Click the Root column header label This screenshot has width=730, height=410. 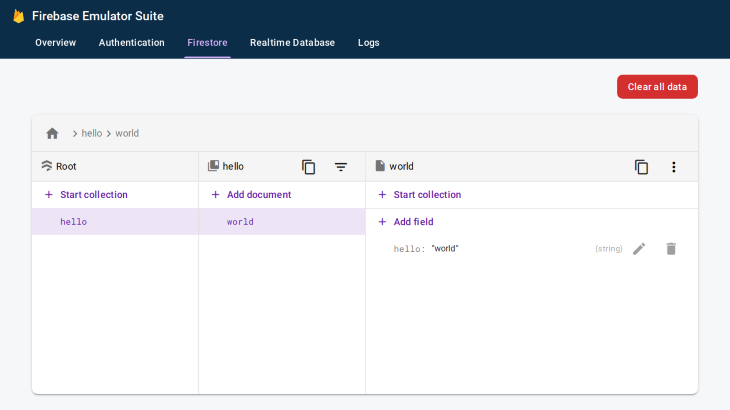click(x=66, y=166)
